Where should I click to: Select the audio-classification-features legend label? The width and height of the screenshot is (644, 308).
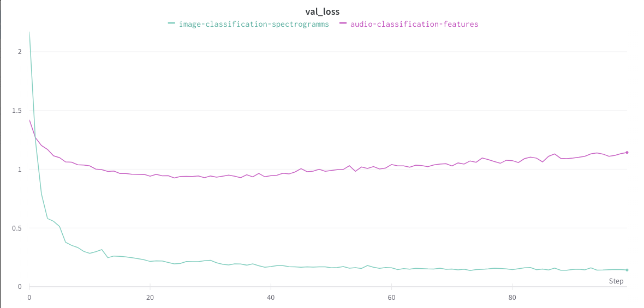pyautogui.click(x=414, y=24)
